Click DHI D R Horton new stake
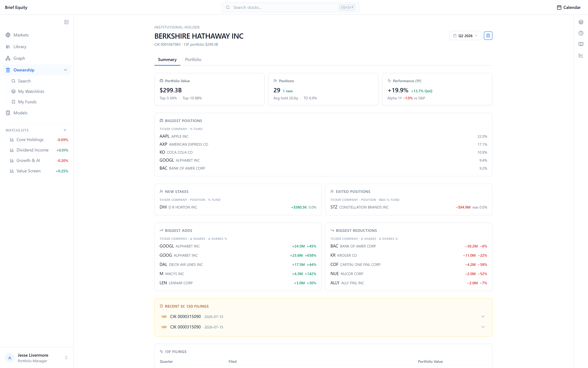 click(238, 207)
